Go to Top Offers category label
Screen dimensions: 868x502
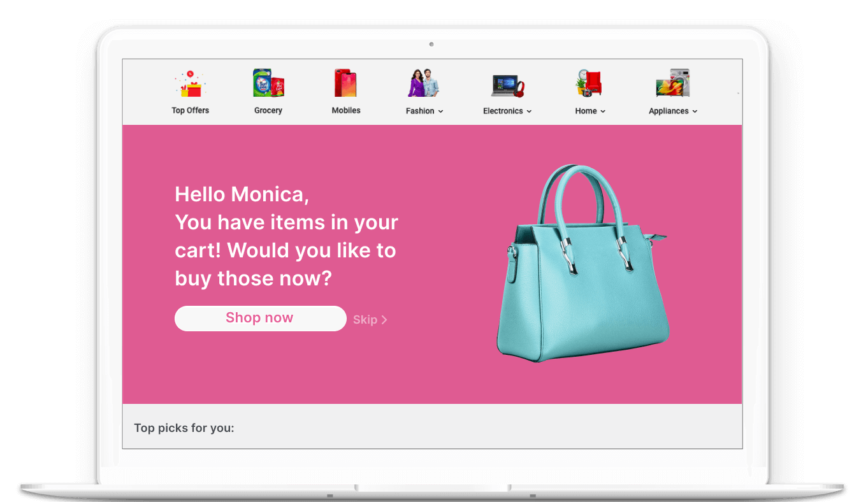(190, 110)
